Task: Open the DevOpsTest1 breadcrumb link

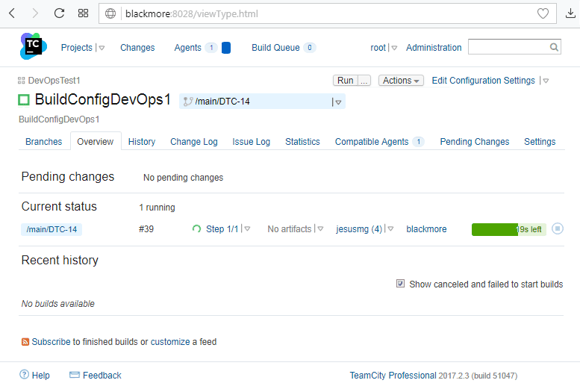Action: coord(54,81)
